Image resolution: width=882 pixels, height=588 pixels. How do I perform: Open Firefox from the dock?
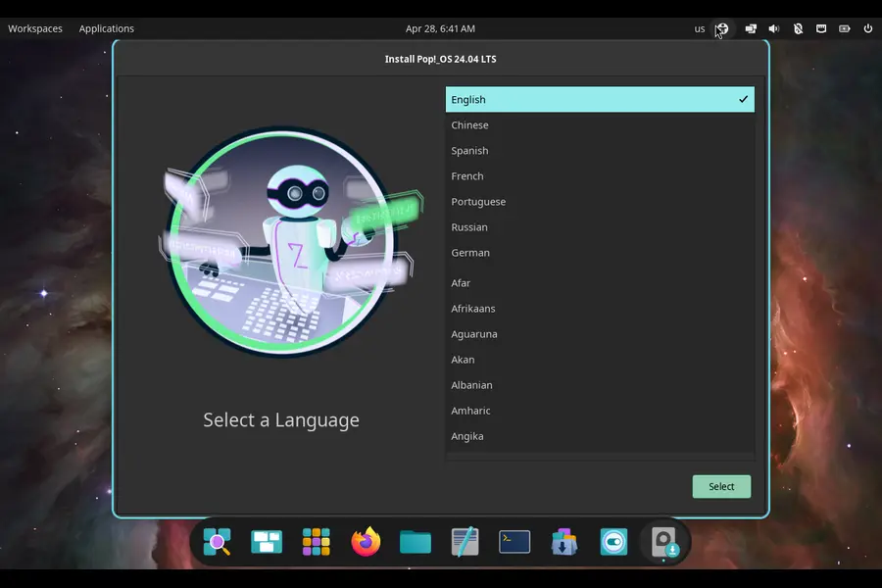point(366,541)
